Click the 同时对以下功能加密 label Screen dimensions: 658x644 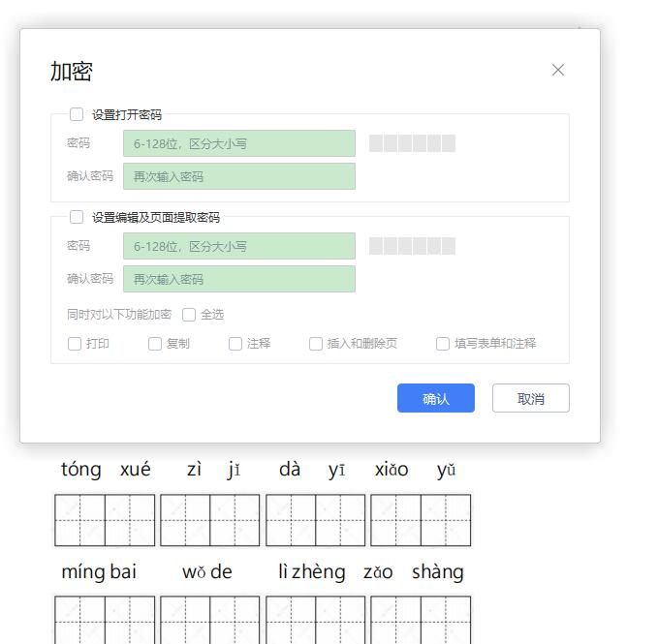(x=119, y=315)
